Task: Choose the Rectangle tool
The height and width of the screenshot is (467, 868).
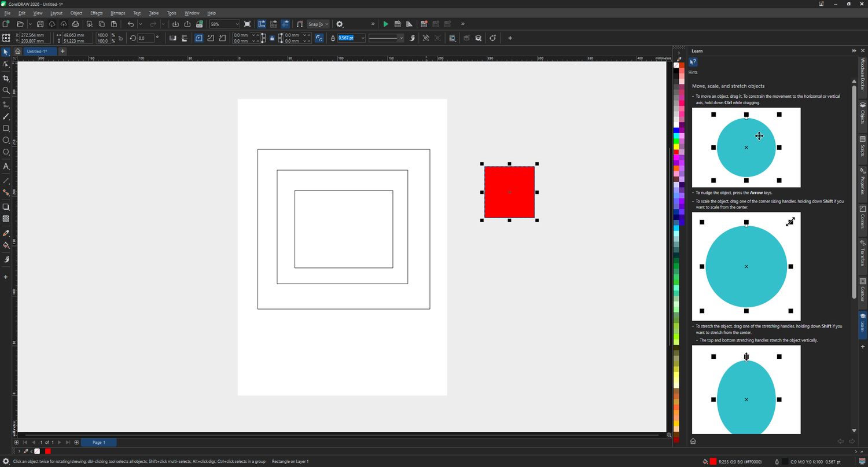Action: coord(6,128)
